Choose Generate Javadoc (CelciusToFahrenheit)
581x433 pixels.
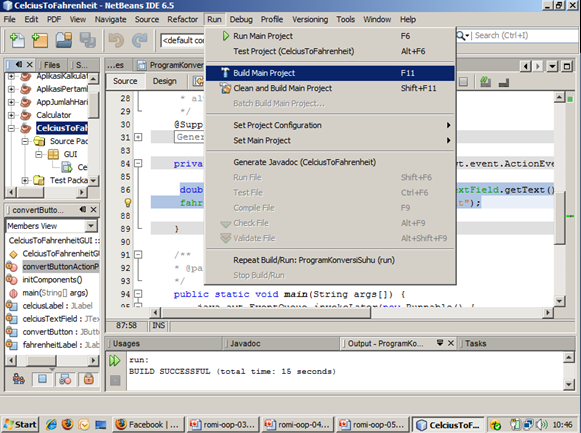pyautogui.click(x=330, y=162)
